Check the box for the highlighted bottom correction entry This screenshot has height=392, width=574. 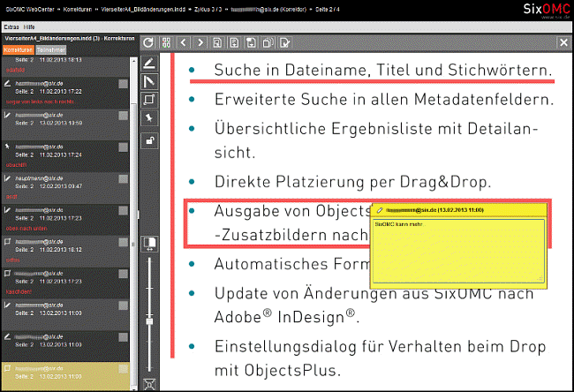point(124,369)
